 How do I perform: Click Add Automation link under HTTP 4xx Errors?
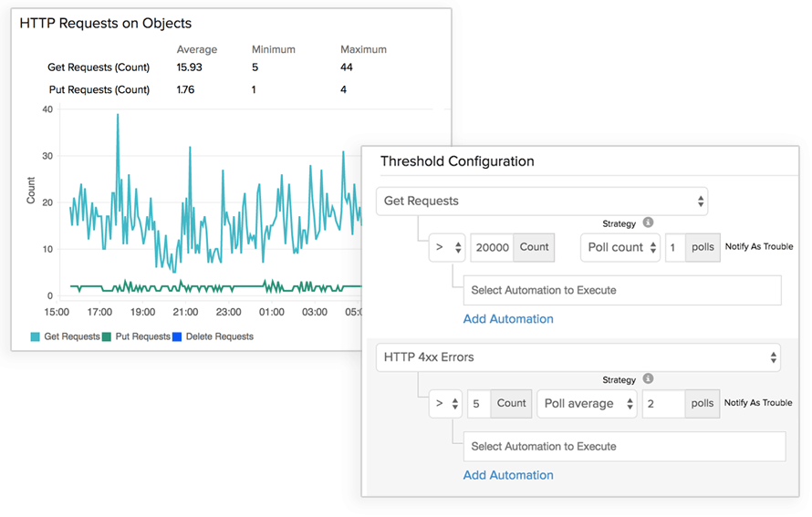tap(508, 475)
